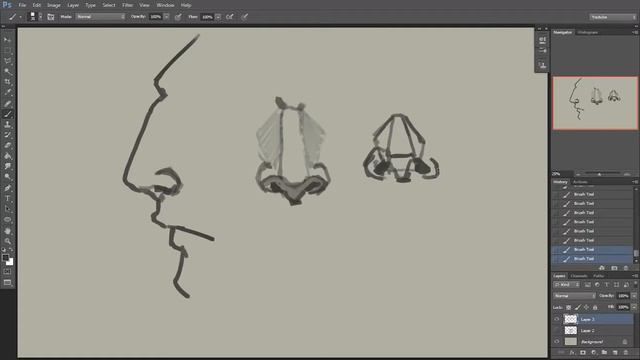Viewport: 640px width, 360px height.
Task: Select the Eyedropper tool
Action: pos(7,93)
